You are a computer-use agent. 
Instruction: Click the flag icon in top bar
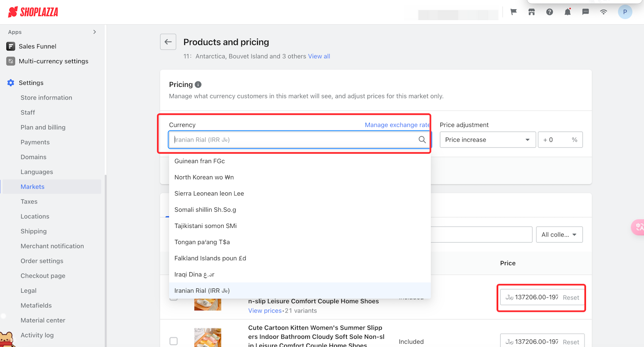513,12
